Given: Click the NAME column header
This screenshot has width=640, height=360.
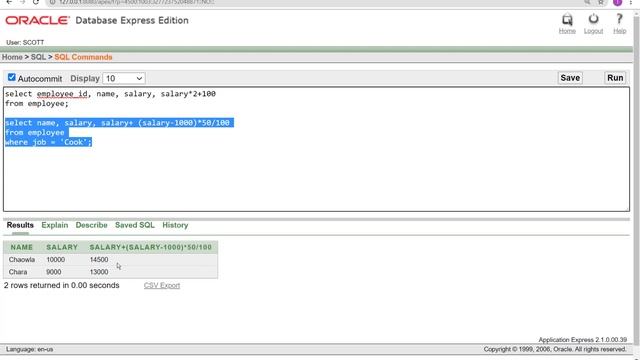Looking at the screenshot, I should click(22, 247).
